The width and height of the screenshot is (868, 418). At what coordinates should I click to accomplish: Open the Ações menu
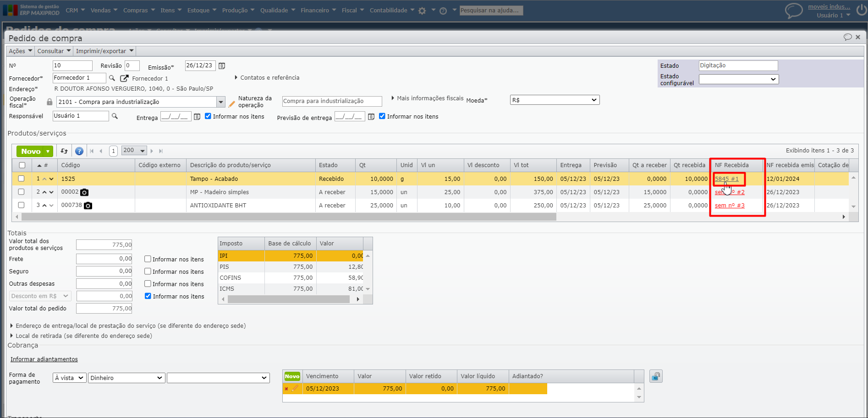(20, 51)
